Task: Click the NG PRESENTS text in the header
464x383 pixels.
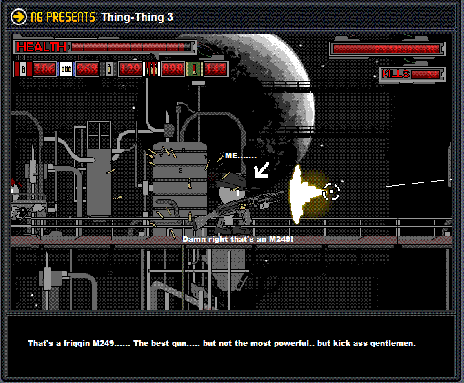Action: pyautogui.click(x=63, y=17)
